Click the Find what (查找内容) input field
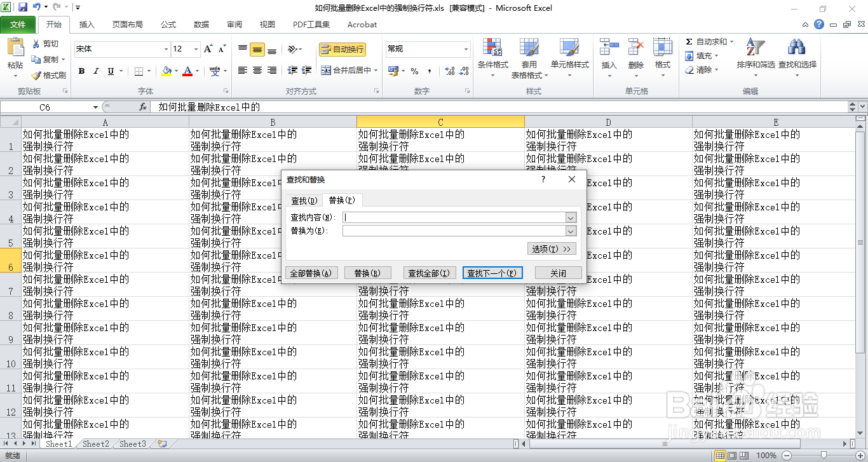This screenshot has width=868, height=462. click(454, 217)
